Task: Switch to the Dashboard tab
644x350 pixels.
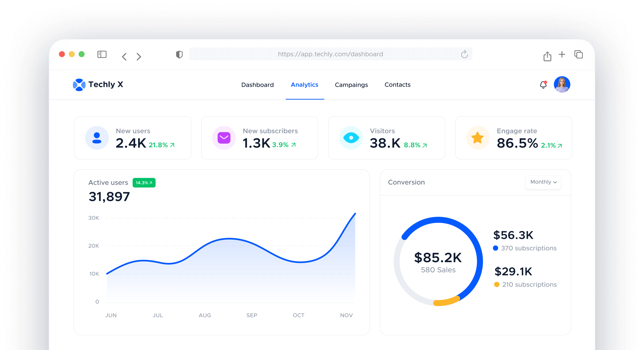Action: [x=257, y=85]
